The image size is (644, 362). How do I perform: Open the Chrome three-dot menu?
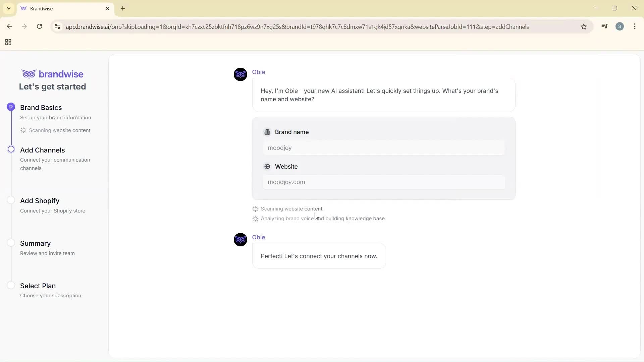pyautogui.click(x=635, y=26)
